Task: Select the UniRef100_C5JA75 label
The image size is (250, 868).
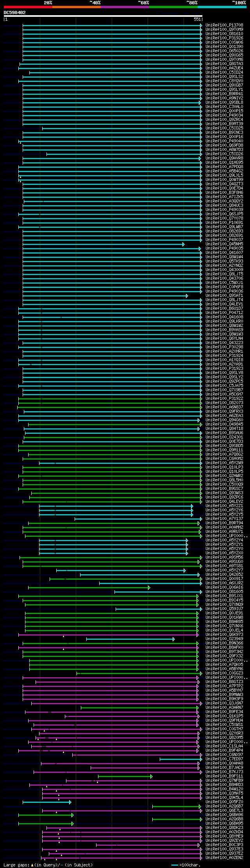Action: [x=224, y=386]
